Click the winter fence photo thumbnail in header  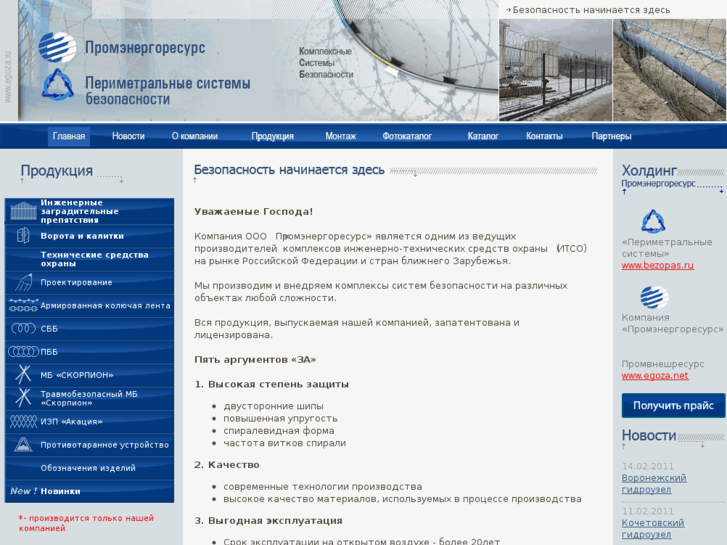[555, 70]
